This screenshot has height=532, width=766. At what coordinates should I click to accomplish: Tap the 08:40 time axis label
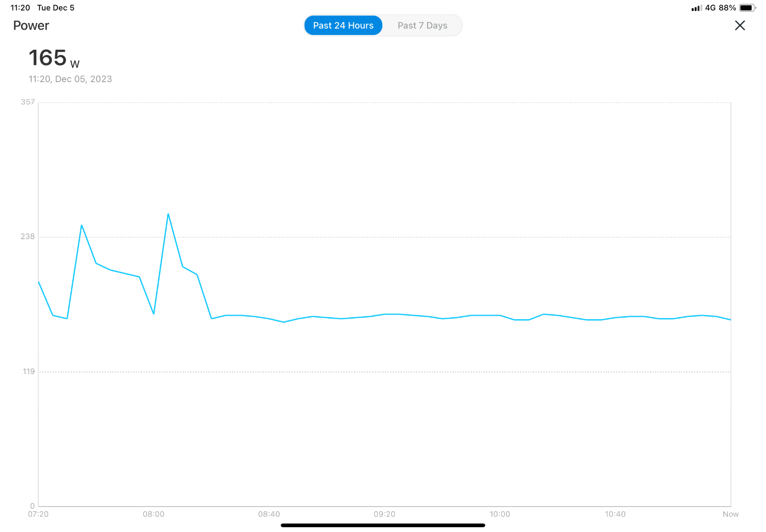tap(269, 514)
